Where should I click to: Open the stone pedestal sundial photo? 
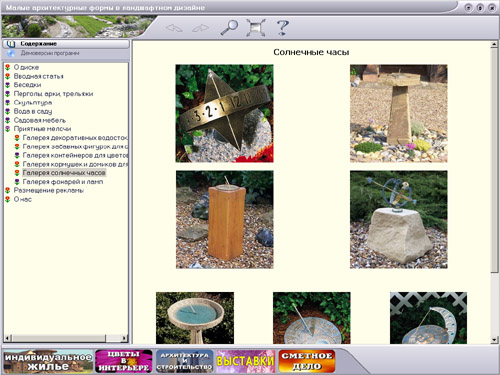point(399,114)
